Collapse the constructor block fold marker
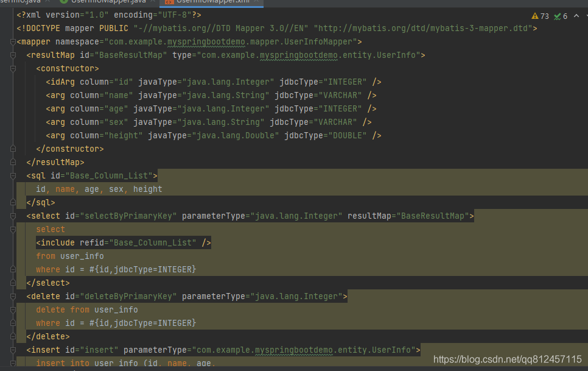The width and height of the screenshot is (588, 371). click(13, 69)
